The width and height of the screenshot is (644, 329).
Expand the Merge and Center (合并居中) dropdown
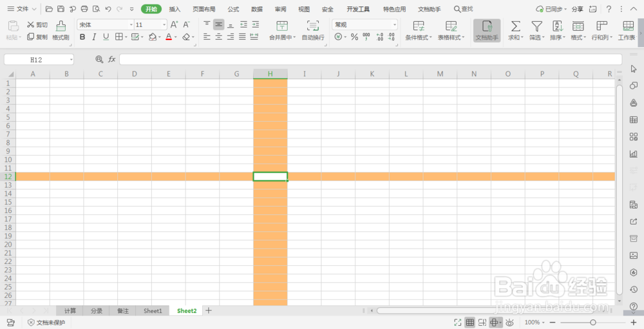[x=294, y=37]
